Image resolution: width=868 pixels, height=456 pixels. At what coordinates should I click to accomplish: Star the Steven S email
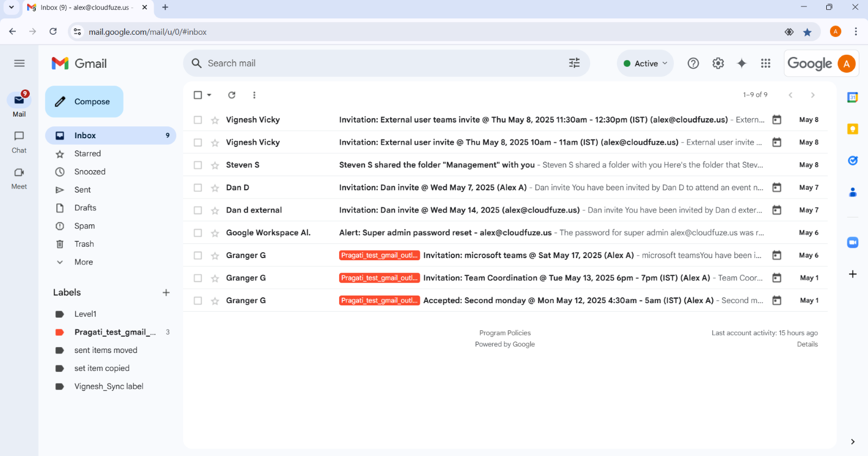215,165
